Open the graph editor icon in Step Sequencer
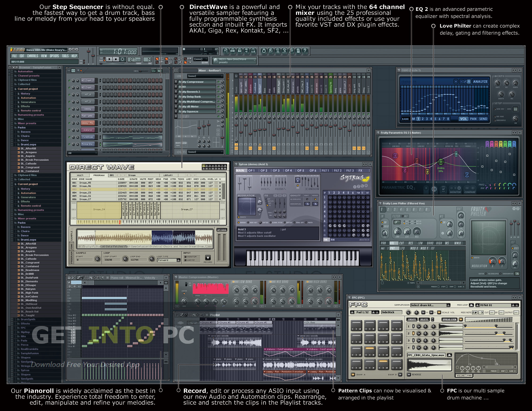The image size is (532, 411). pyautogui.click(x=154, y=70)
